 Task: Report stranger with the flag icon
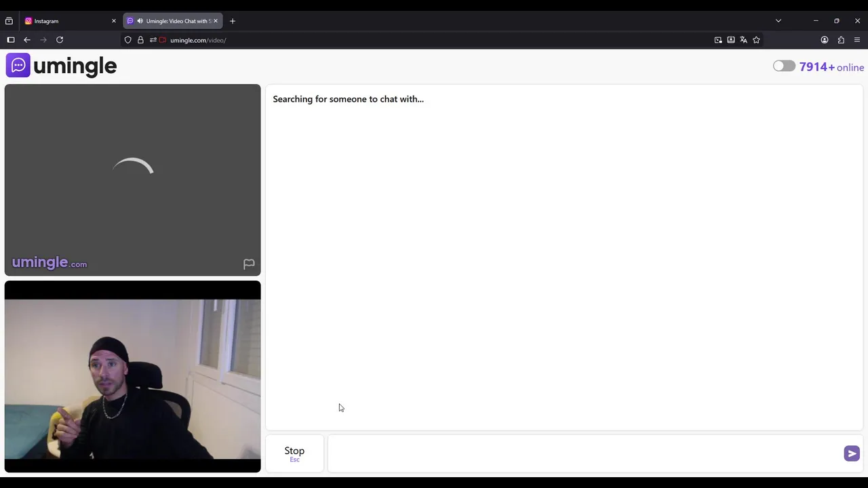coord(249,264)
